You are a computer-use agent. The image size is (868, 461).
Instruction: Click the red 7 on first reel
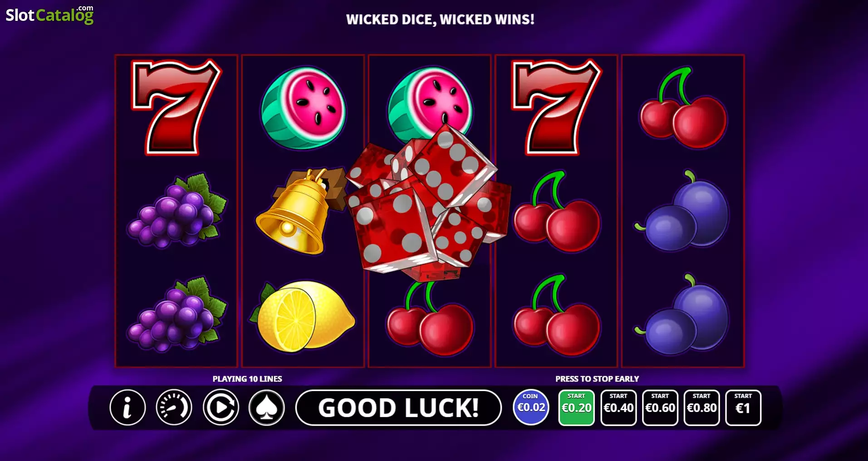[176, 107]
